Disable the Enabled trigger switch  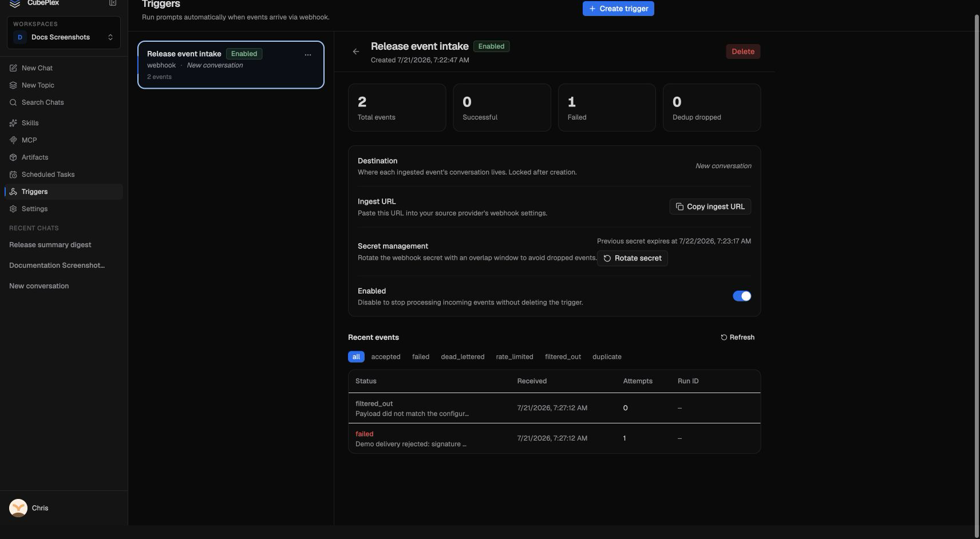(742, 296)
